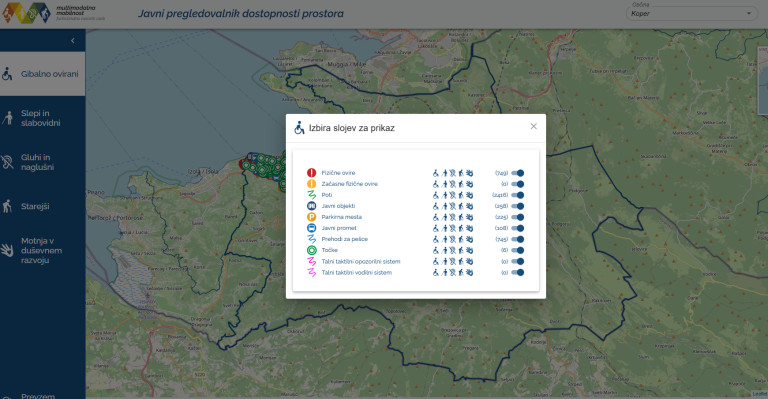Click wheelchair icon beside Gibalno ovirani
The image size is (768, 399).
pos(7,74)
